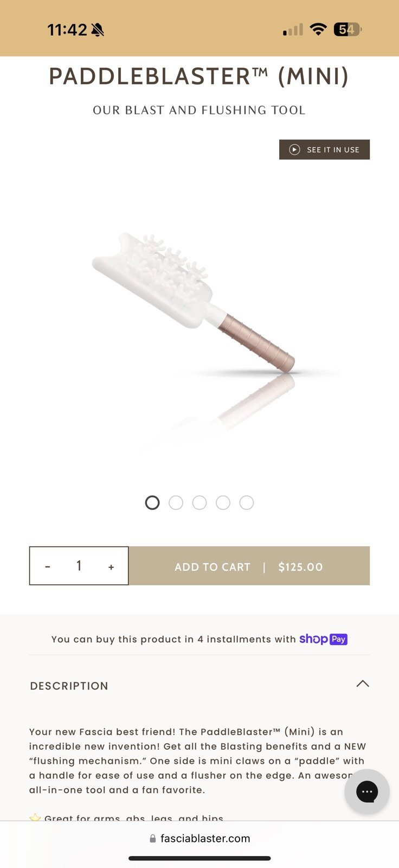Tap the See It In Use button
This screenshot has height=868, width=399.
(x=324, y=150)
